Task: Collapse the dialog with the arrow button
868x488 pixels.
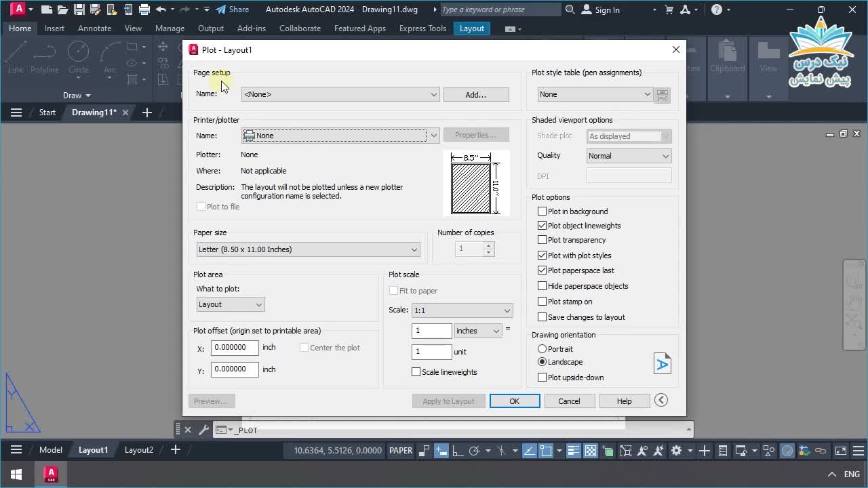Action: [x=661, y=401]
